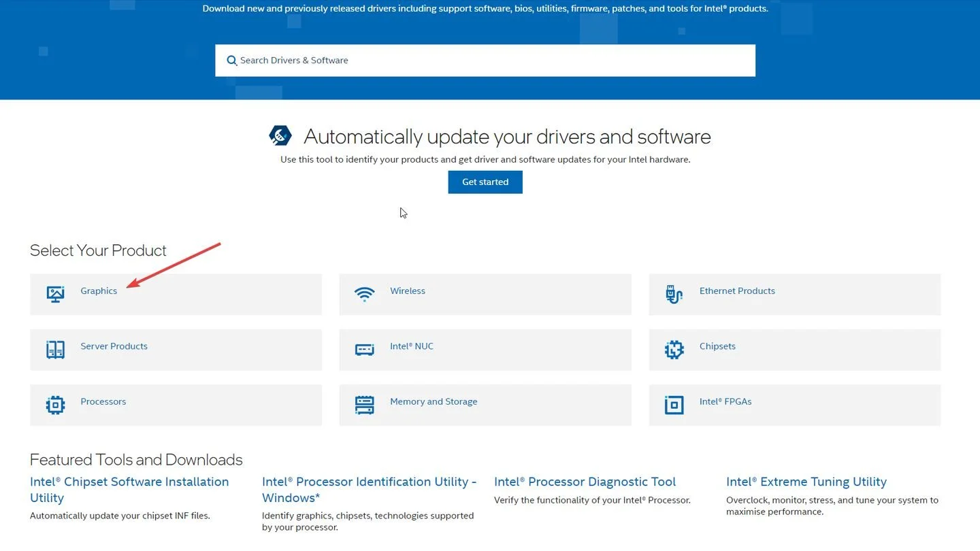980x551 pixels.
Task: Focus the Search Drivers & Software field
Action: click(485, 61)
